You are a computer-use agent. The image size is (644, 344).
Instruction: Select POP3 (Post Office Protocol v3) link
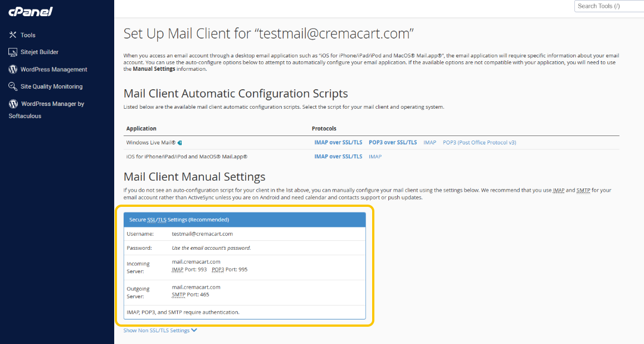click(x=479, y=143)
